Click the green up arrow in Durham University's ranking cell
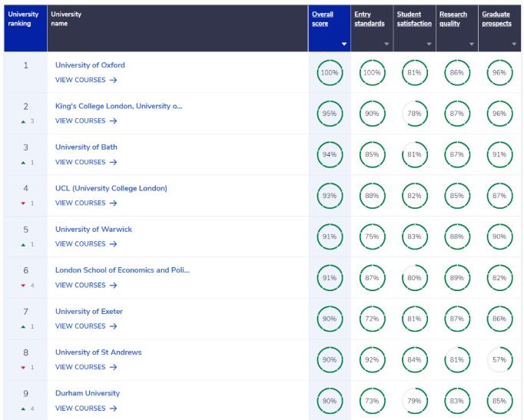The width and height of the screenshot is (524, 420). tap(23, 408)
